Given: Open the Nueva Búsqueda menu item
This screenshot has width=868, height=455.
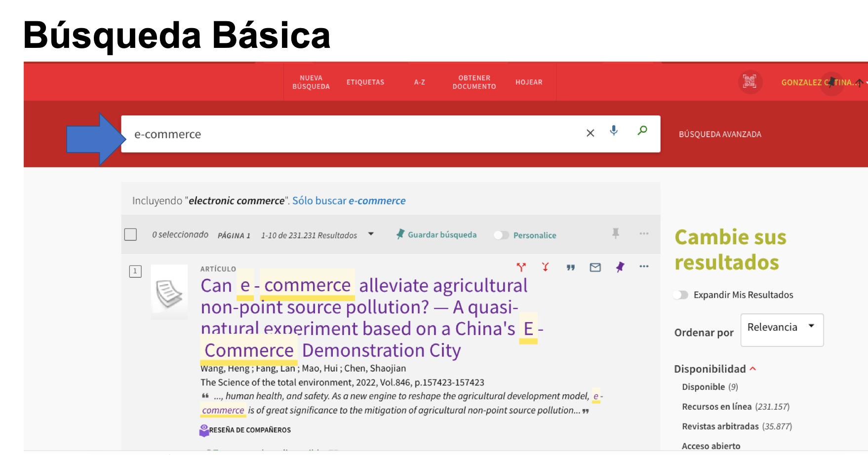Looking at the screenshot, I should [311, 82].
